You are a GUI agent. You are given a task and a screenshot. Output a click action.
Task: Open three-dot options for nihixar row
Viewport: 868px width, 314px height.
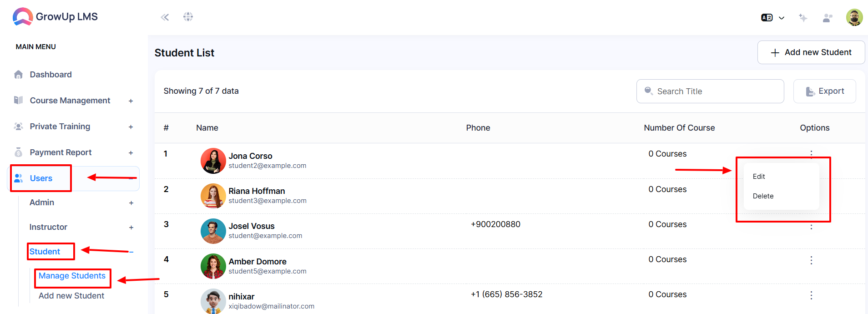(x=811, y=295)
